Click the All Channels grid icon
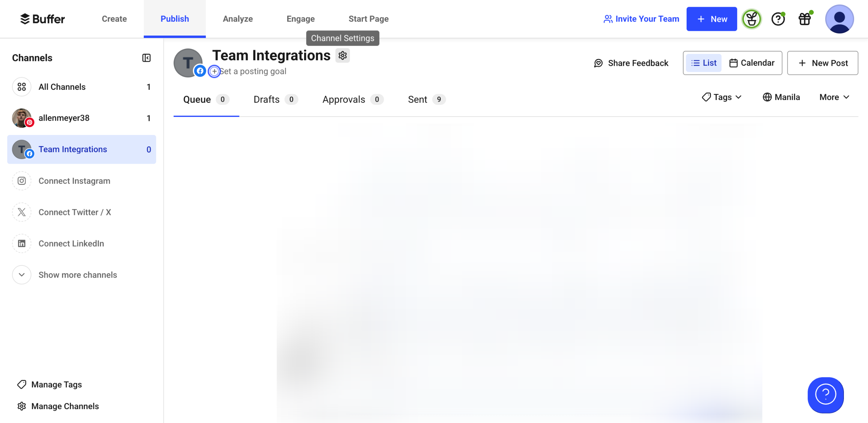The width and height of the screenshot is (868, 423). pos(22,87)
